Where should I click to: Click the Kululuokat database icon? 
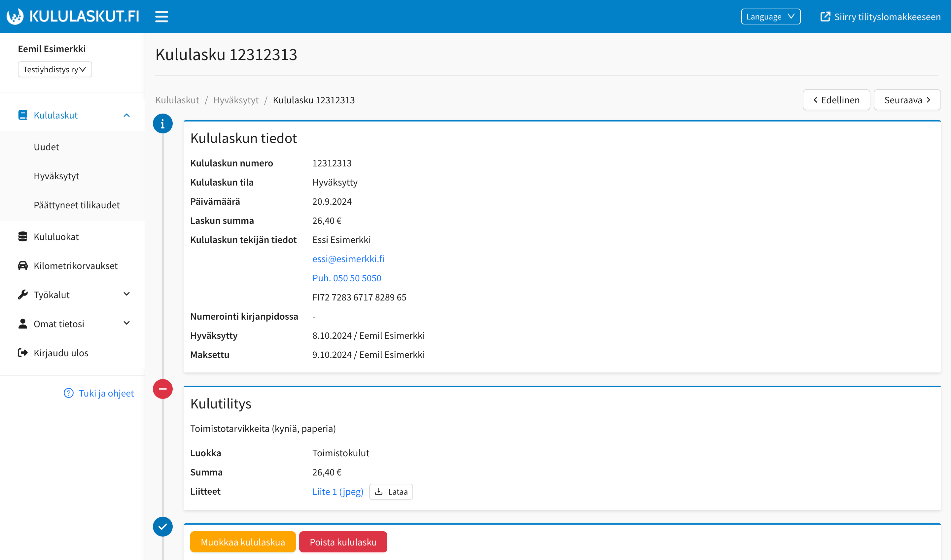[23, 237]
